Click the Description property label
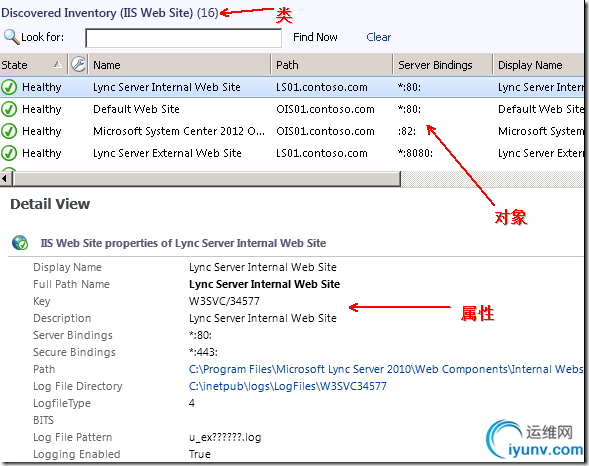 click(62, 318)
